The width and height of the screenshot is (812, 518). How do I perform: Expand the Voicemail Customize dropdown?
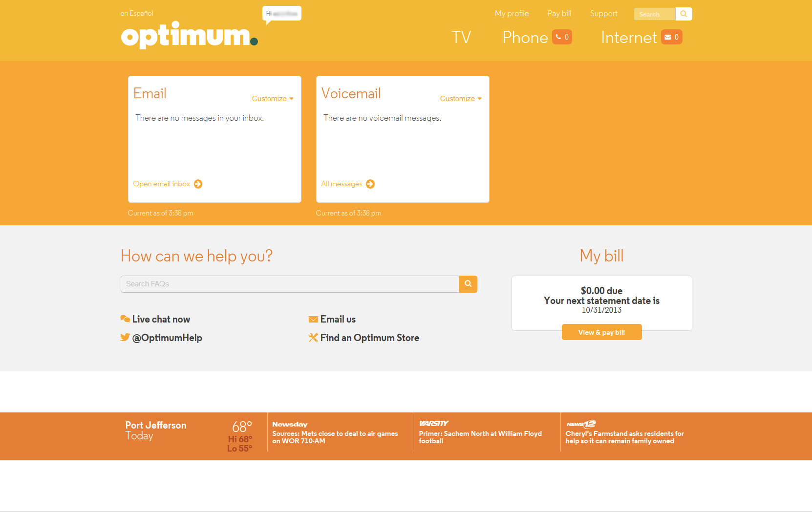pyautogui.click(x=461, y=99)
